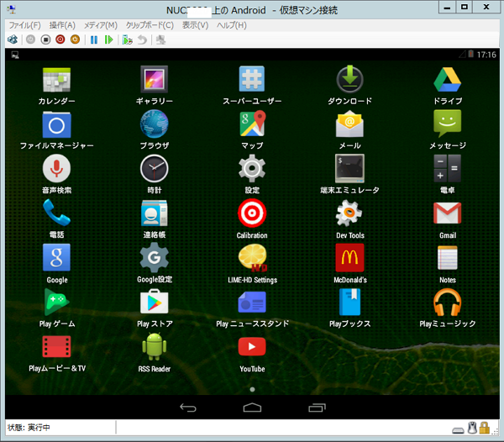Click the revert undo-arrow toolbar icon

click(142, 39)
